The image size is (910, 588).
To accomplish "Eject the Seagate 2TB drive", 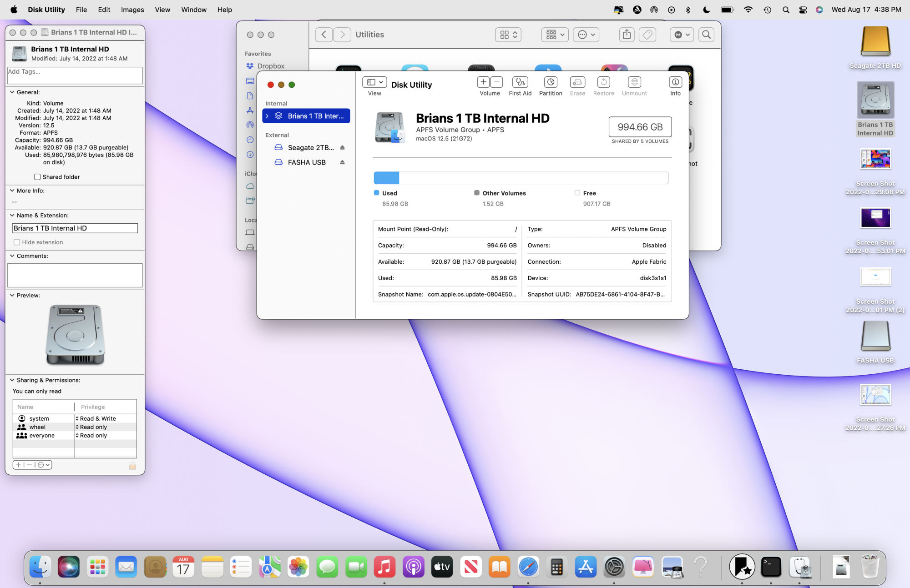I will coord(342,148).
